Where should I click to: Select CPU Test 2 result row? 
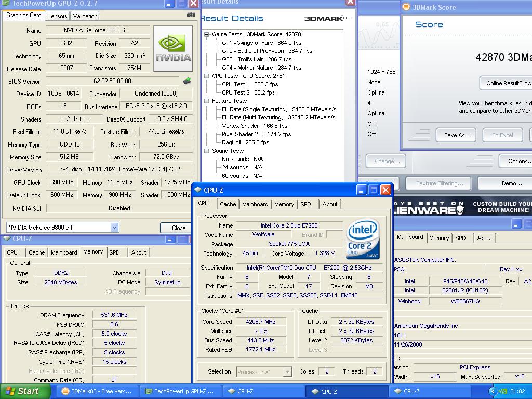248,92
